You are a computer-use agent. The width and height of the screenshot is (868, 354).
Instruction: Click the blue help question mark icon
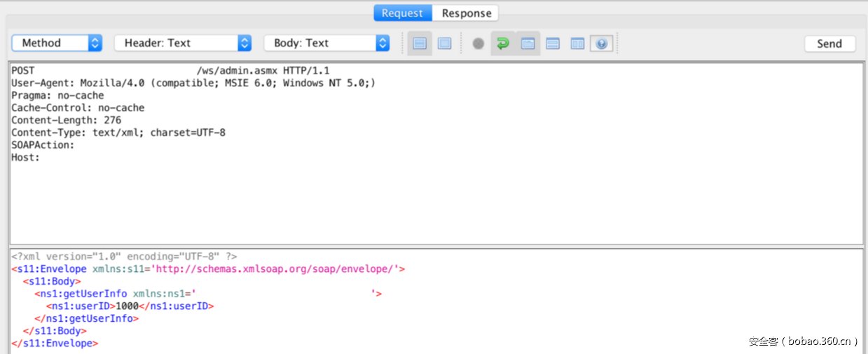pyautogui.click(x=601, y=43)
